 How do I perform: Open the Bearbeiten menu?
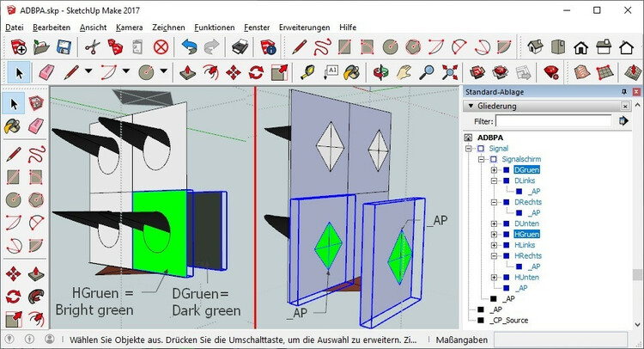pos(52,28)
